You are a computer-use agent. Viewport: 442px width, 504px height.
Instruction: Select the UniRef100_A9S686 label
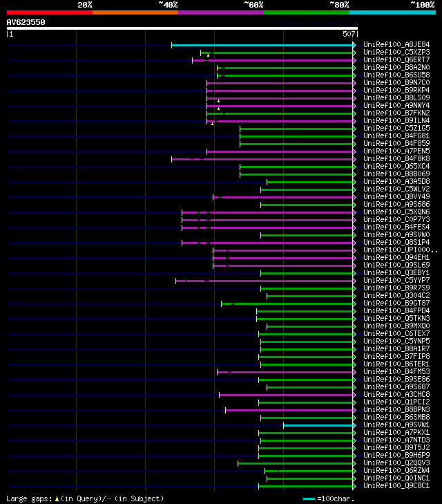(396, 204)
